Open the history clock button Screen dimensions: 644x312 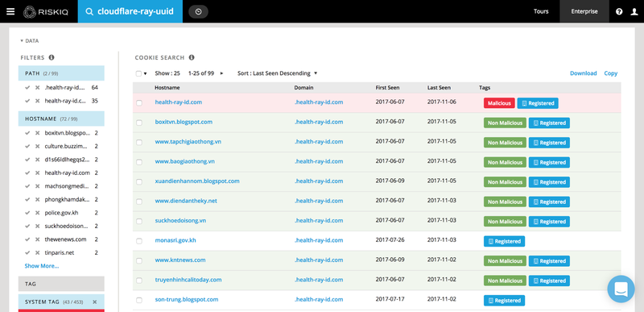(x=198, y=11)
